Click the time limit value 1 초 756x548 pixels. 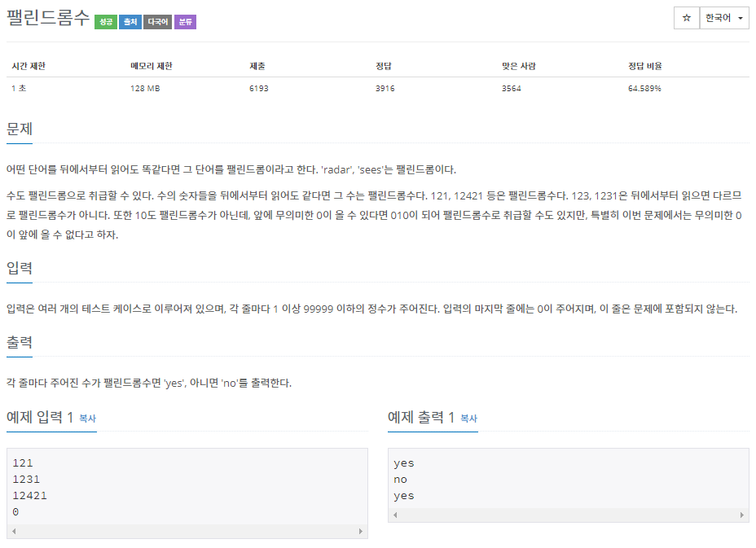[19, 88]
